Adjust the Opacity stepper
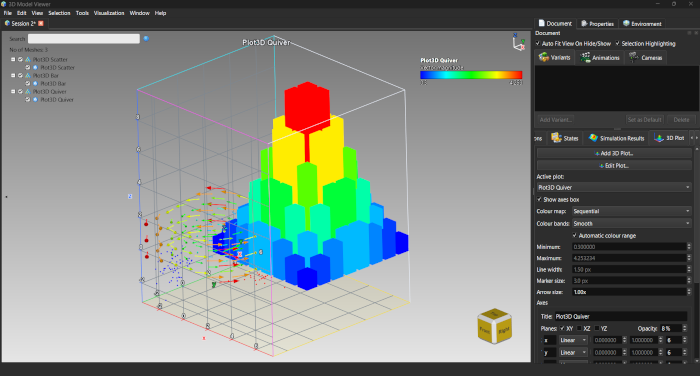The image size is (700, 376). 684,328
